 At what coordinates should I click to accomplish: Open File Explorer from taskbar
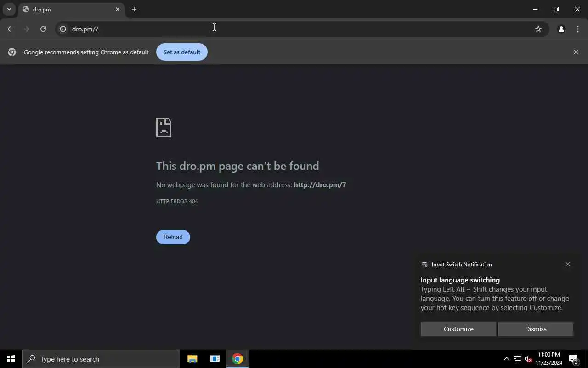192,359
